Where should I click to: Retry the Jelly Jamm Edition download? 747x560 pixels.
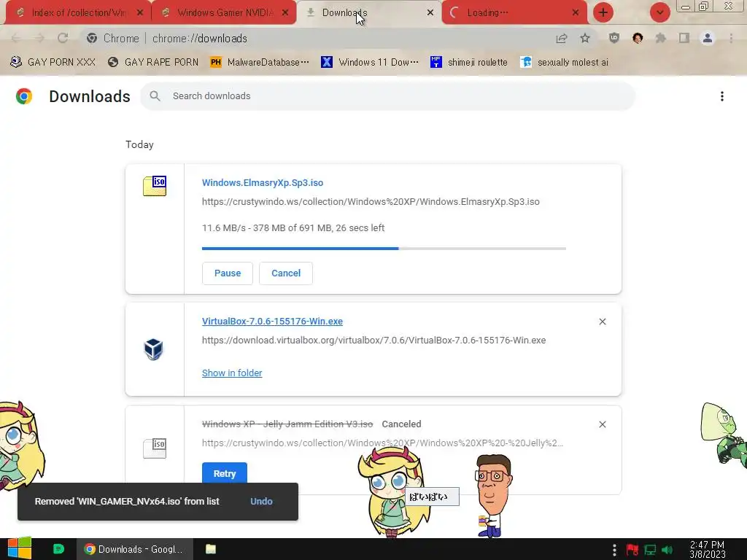tap(225, 473)
